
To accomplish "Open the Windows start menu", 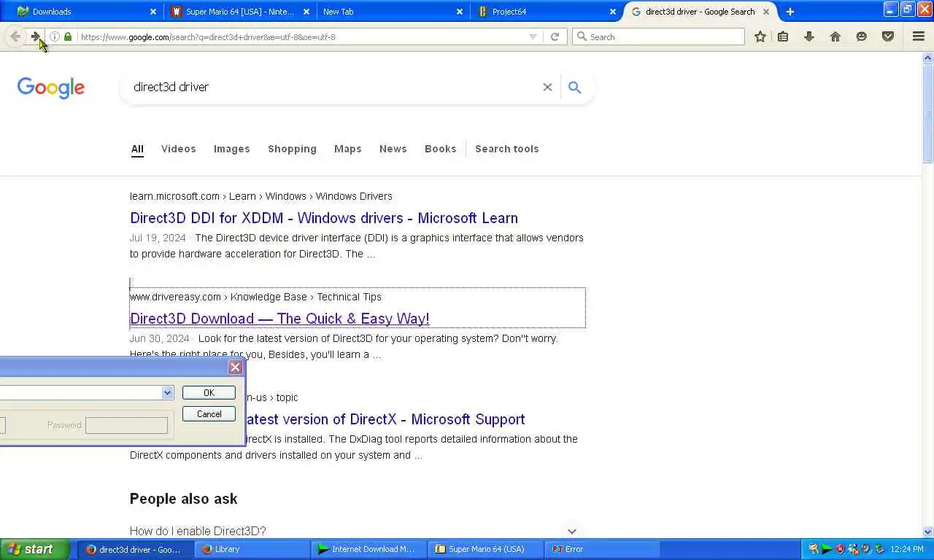I will coord(35,549).
